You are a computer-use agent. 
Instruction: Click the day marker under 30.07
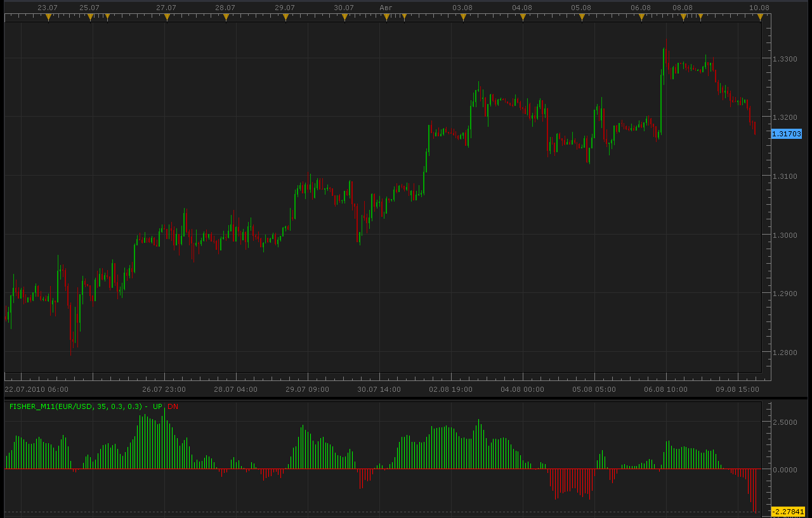[344, 18]
